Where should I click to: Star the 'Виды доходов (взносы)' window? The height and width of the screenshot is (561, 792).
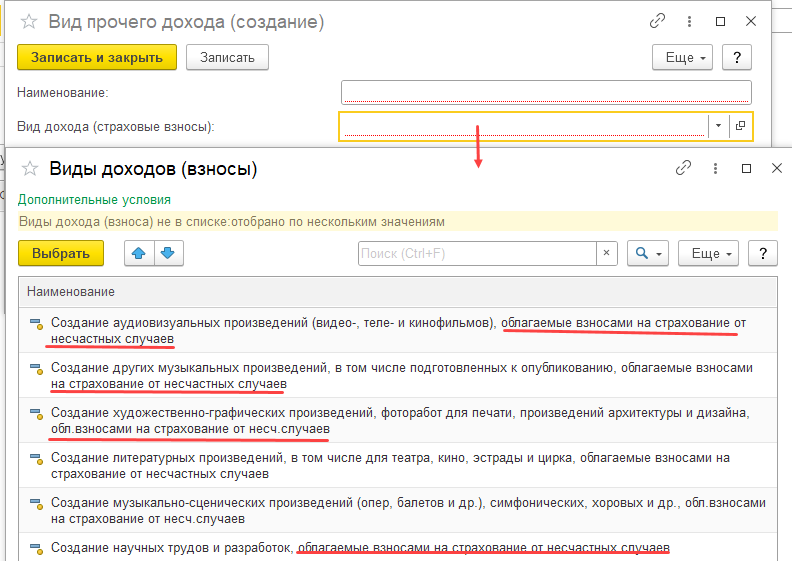tap(30, 168)
